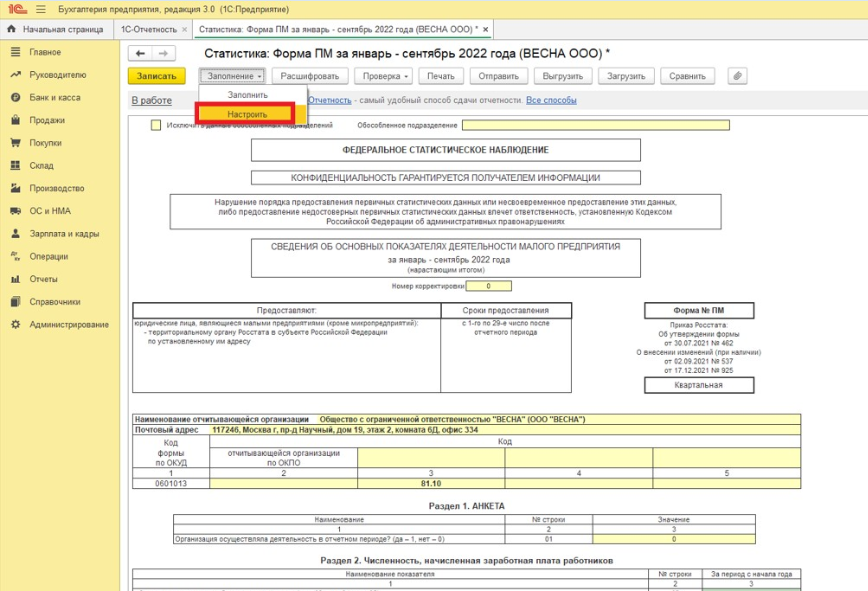This screenshot has height=591, width=868.
Task: Click the Загрузить button
Action: pos(626,76)
